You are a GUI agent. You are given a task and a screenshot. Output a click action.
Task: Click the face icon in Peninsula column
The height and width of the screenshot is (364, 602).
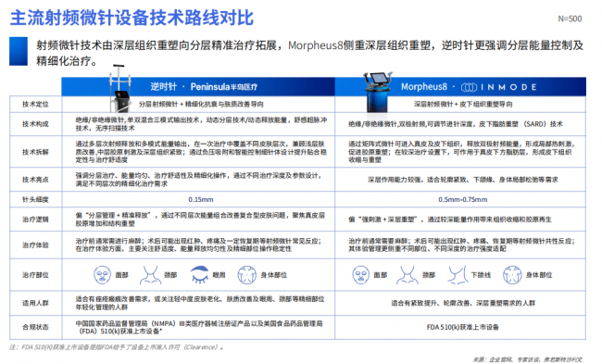[x=102, y=275]
